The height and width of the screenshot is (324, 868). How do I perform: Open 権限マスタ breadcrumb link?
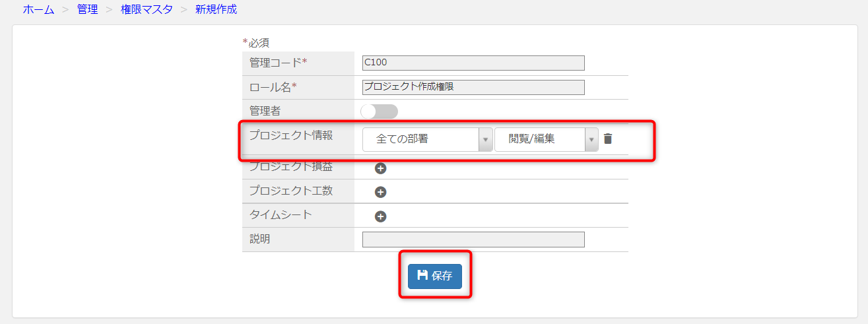[147, 10]
